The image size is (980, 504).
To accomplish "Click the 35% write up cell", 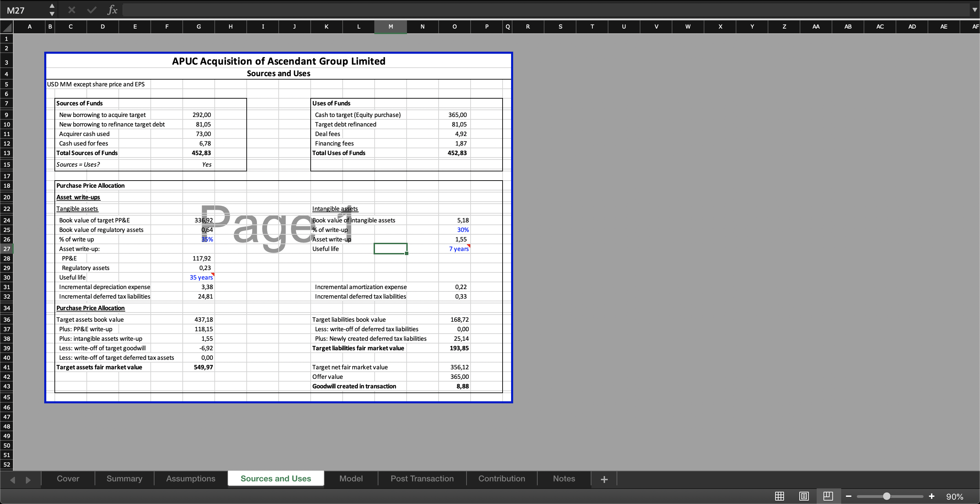I will 199,239.
